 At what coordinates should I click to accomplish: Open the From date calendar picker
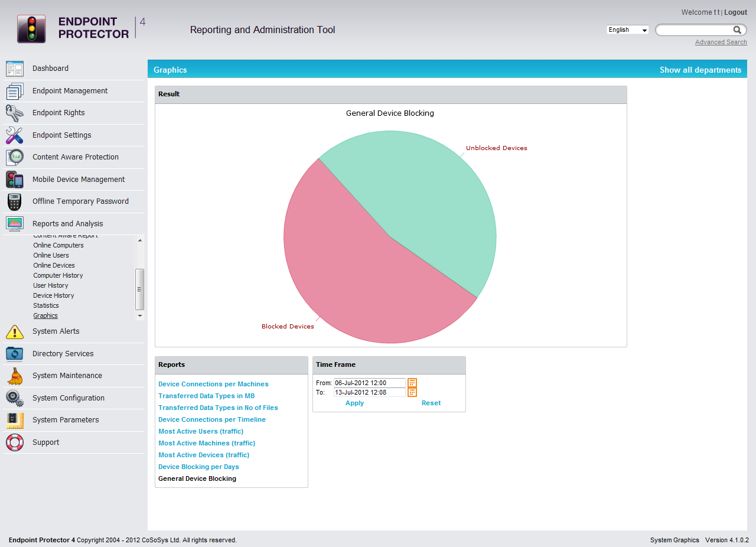pos(412,383)
